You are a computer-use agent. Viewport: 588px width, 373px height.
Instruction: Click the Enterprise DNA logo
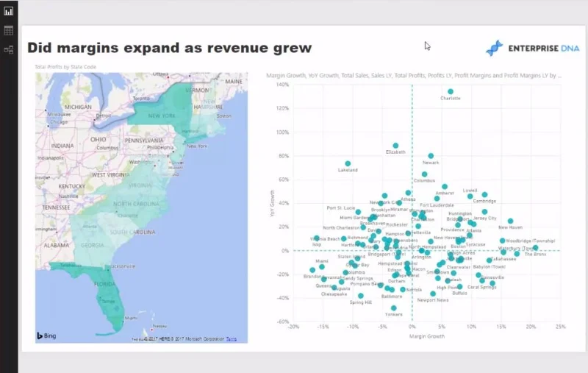click(532, 48)
